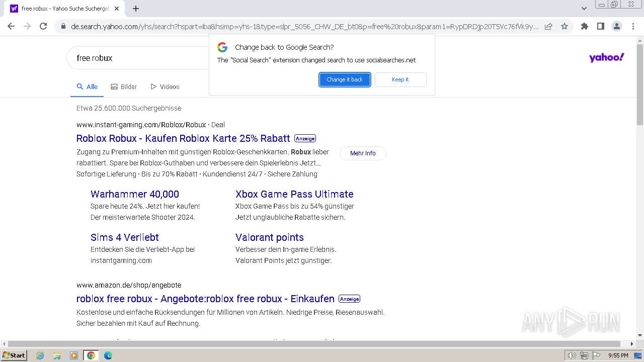Open the Extensions puzzle icon
The width and height of the screenshot is (644, 362).
[x=584, y=26]
